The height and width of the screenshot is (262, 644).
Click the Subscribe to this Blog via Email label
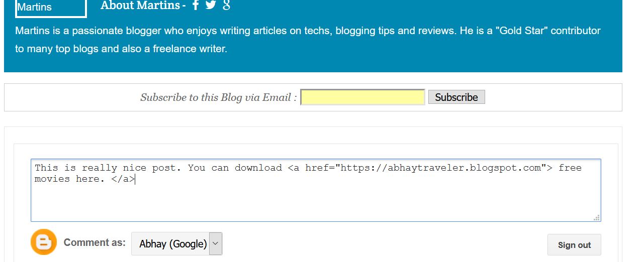tap(218, 97)
